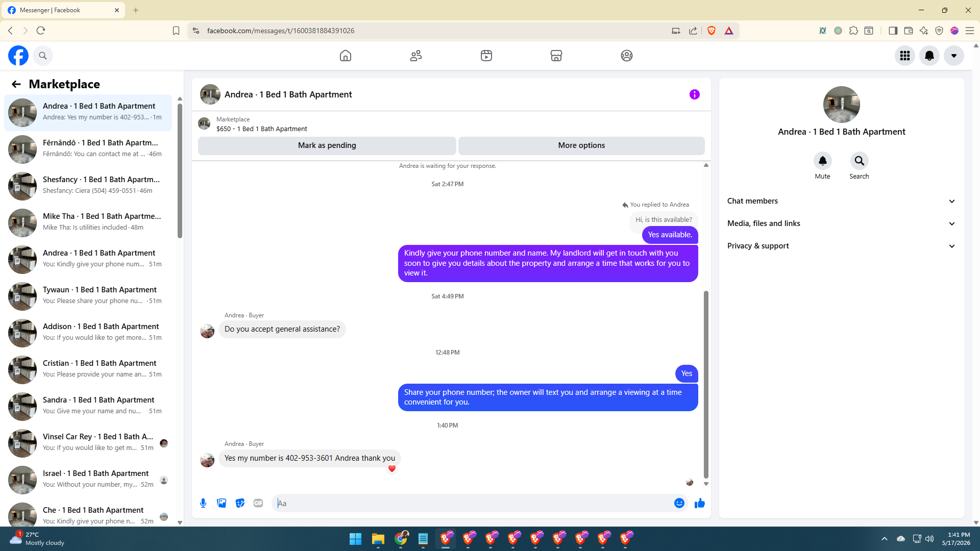Open the taskbar volume control
980x551 pixels.
point(929,539)
